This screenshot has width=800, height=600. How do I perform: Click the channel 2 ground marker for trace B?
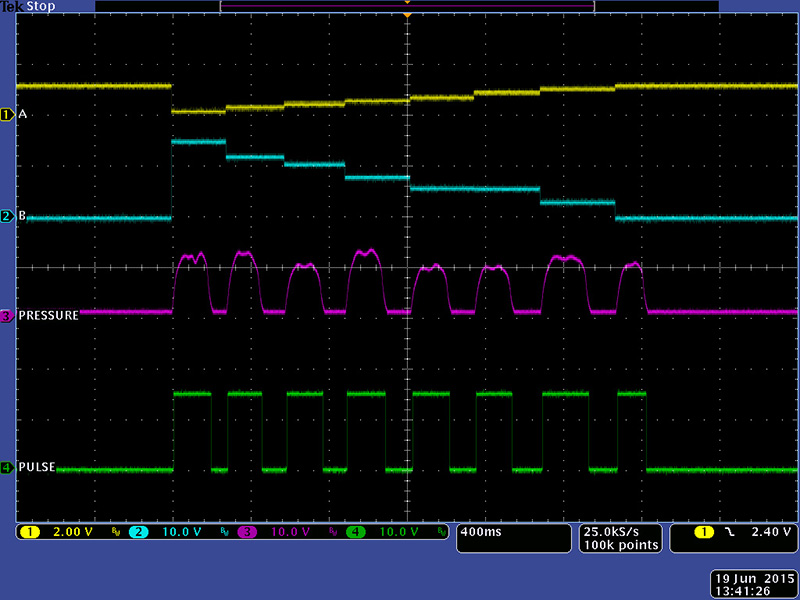8,216
